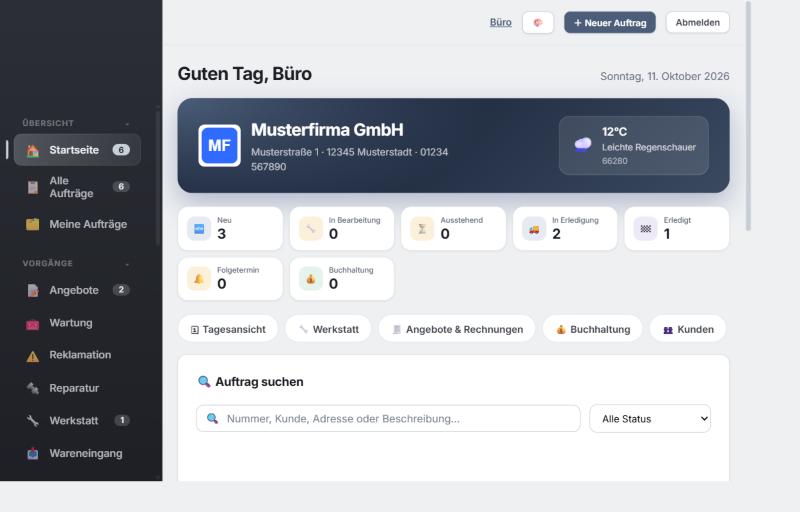Click the Leichte Regenschauer weather text
The height and width of the screenshot is (512, 800).
[648, 147]
